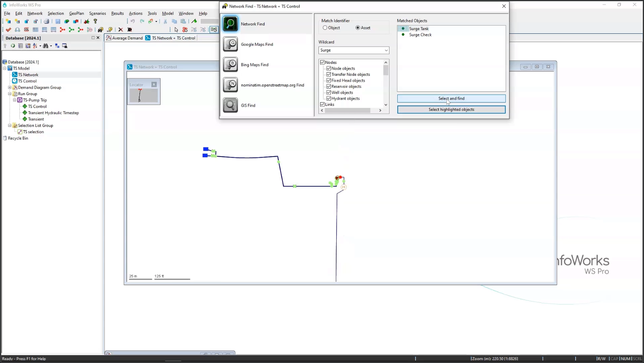Viewport: 644px width, 363px height.
Task: Switch to the TS Network + TS Control tab
Action: pyautogui.click(x=170, y=38)
